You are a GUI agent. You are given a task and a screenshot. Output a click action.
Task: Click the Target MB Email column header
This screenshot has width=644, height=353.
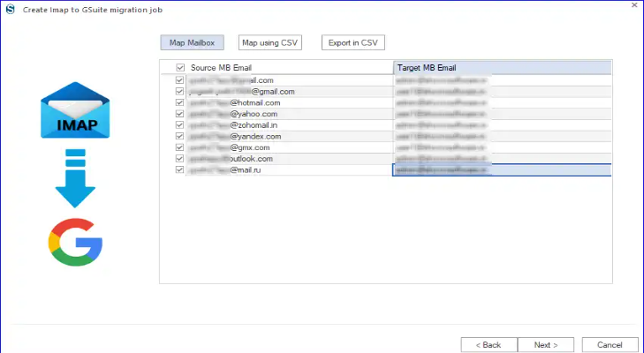[503, 68]
